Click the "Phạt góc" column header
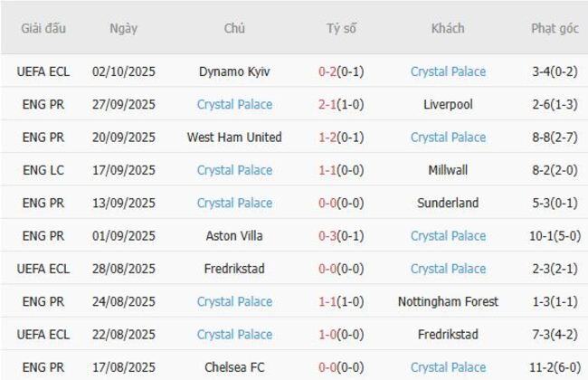The height and width of the screenshot is (380, 588). (555, 28)
